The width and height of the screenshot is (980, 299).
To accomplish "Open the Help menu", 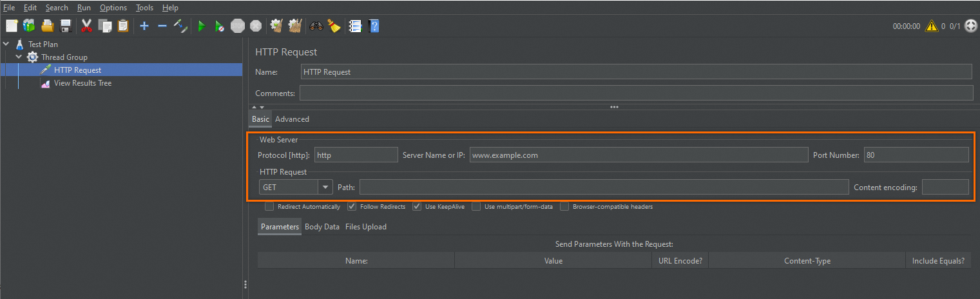I will point(170,8).
